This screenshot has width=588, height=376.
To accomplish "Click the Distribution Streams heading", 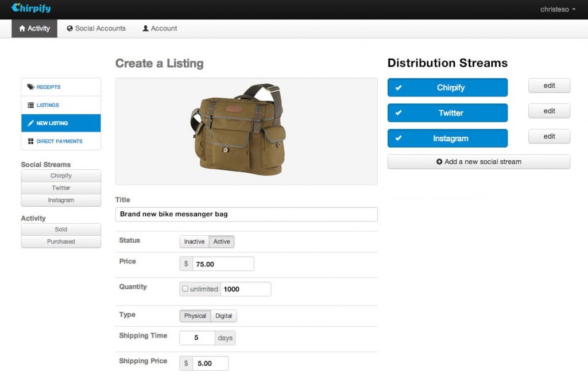I will tap(447, 63).
